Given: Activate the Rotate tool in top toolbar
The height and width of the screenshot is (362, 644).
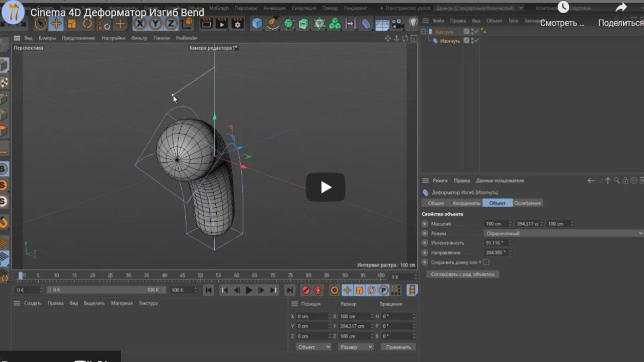Looking at the screenshot, I should coord(88,24).
